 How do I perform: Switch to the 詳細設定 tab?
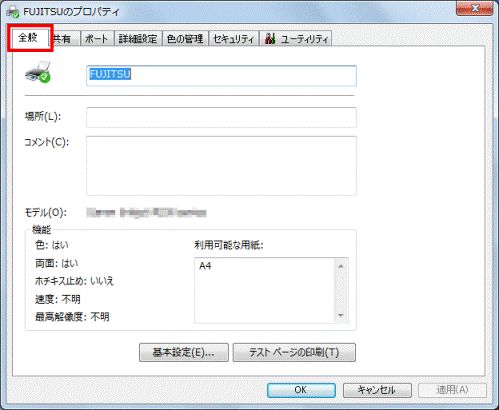[138, 39]
